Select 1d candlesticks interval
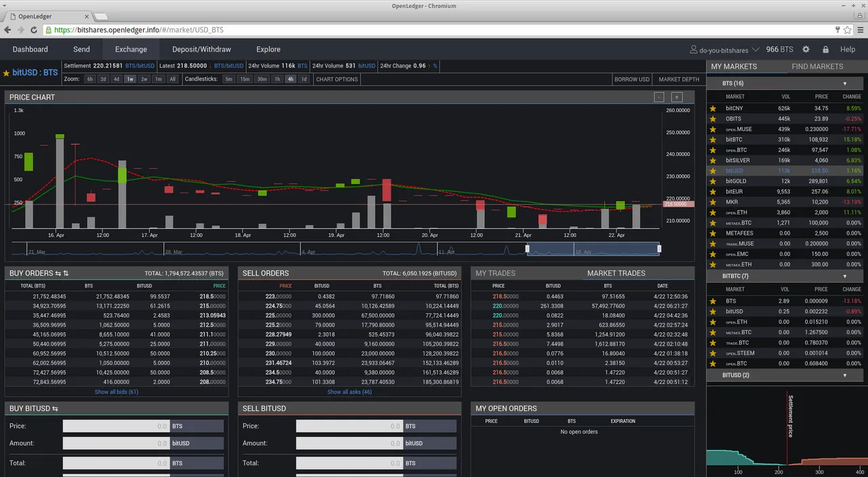The width and height of the screenshot is (868, 477). click(x=304, y=79)
